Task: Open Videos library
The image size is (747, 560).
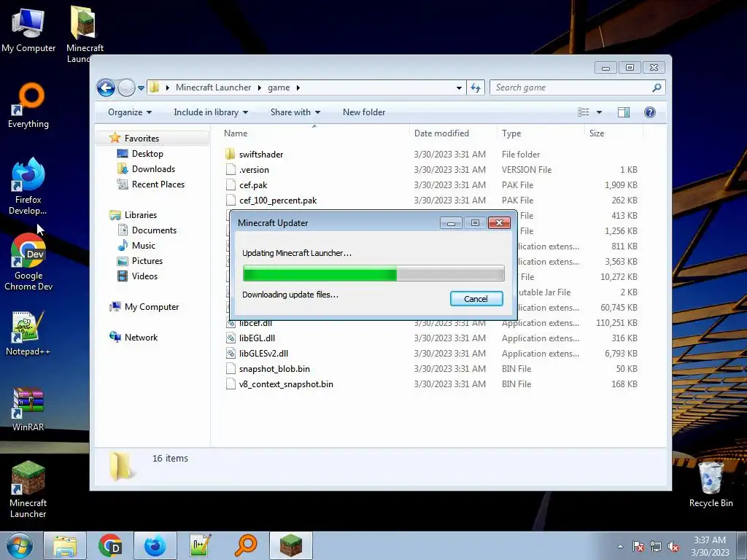Action: (144, 276)
